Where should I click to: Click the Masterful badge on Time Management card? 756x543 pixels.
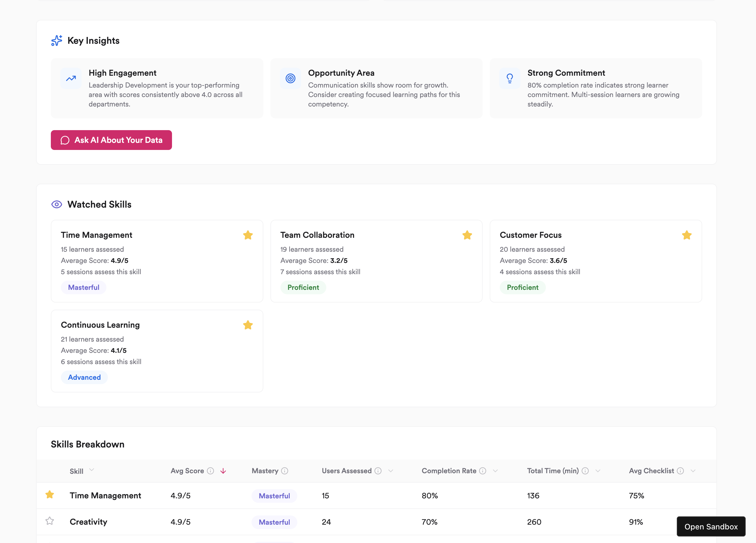pos(84,287)
